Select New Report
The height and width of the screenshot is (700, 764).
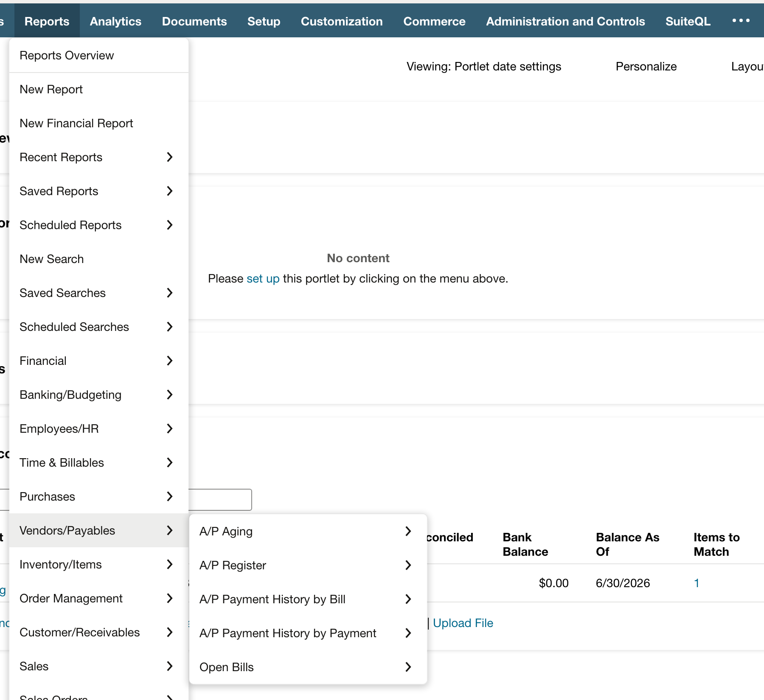click(99, 90)
